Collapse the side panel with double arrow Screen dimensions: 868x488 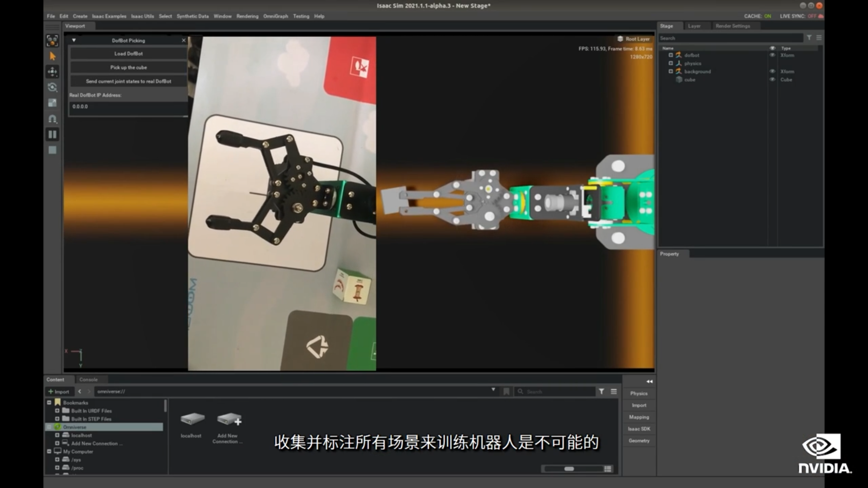649,382
